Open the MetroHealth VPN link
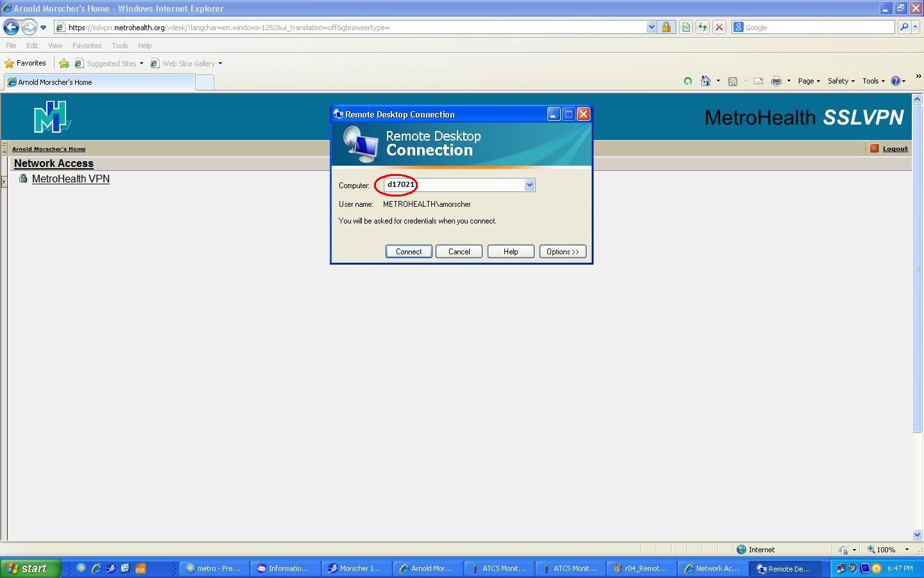Screen dimensions: 924x578 pyautogui.click(x=71, y=179)
